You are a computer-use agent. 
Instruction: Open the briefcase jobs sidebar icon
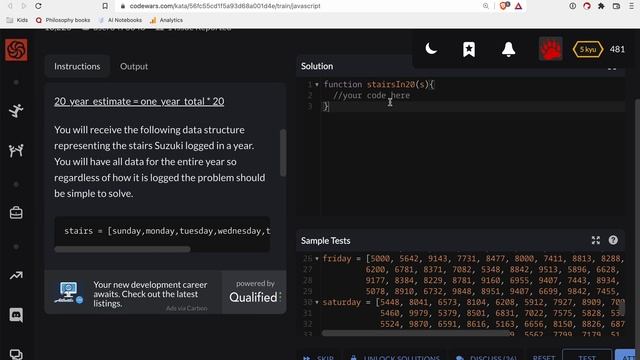[x=16, y=213]
